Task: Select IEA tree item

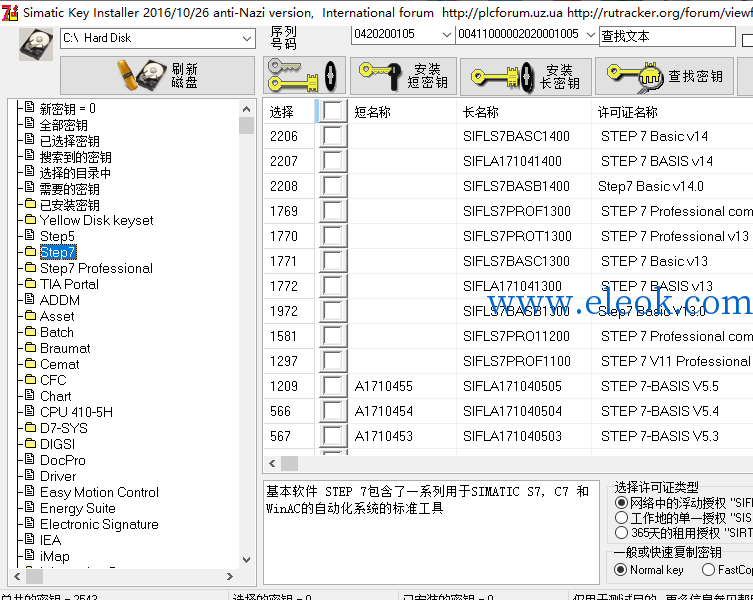Action: pyautogui.click(x=50, y=540)
